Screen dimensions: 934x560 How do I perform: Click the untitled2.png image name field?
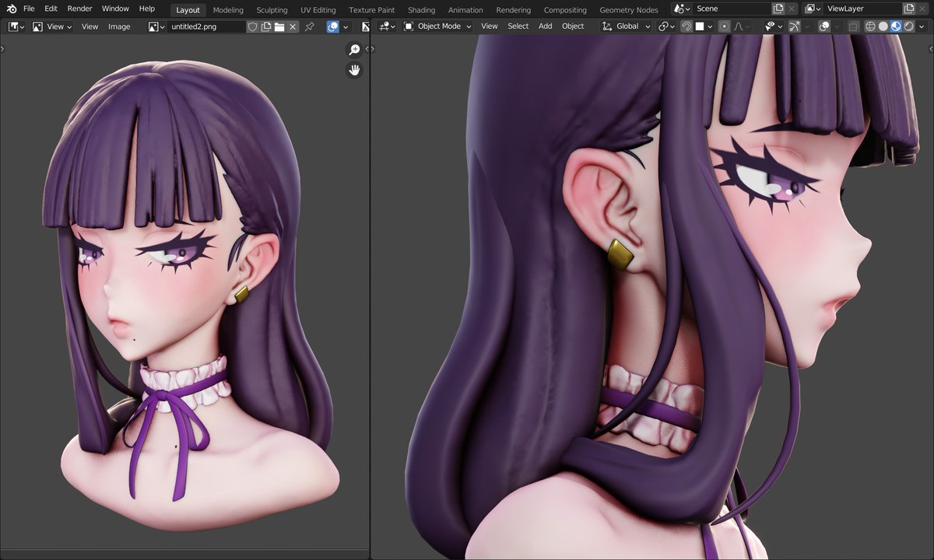206,26
